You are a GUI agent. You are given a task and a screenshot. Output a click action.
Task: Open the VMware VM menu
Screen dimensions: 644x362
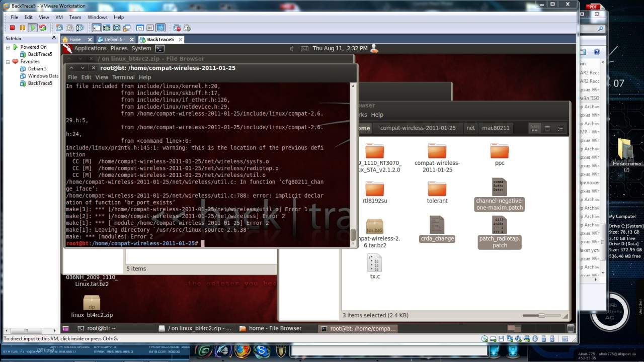[59, 17]
